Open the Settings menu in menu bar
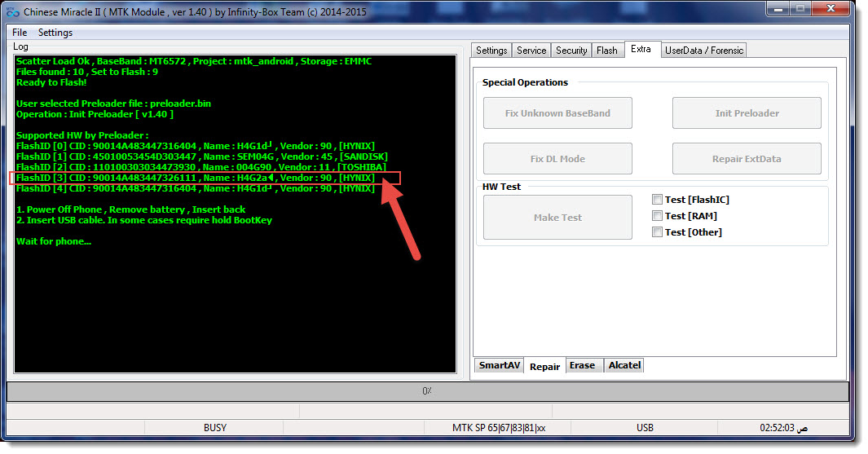Screen dimensions: 868x454 click(55, 33)
